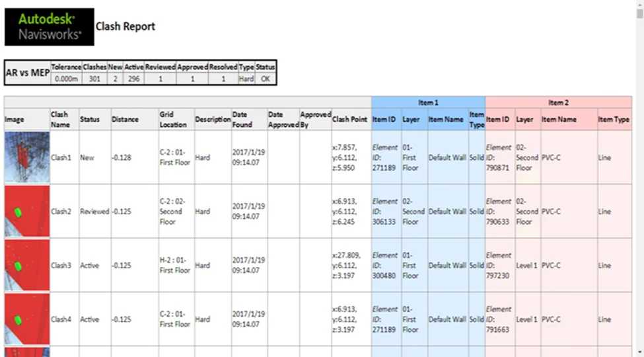This screenshot has height=357, width=644.
Task: Open the Clash4 thumbnail image
Action: pyautogui.click(x=27, y=319)
